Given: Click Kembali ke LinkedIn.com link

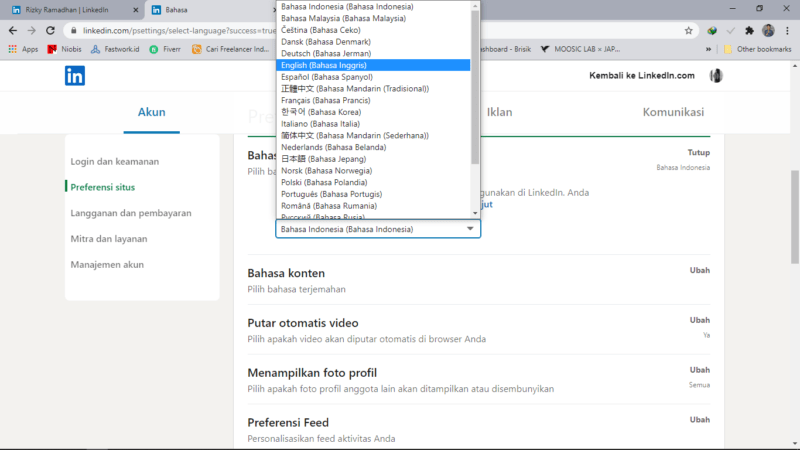Looking at the screenshot, I should tap(642, 76).
